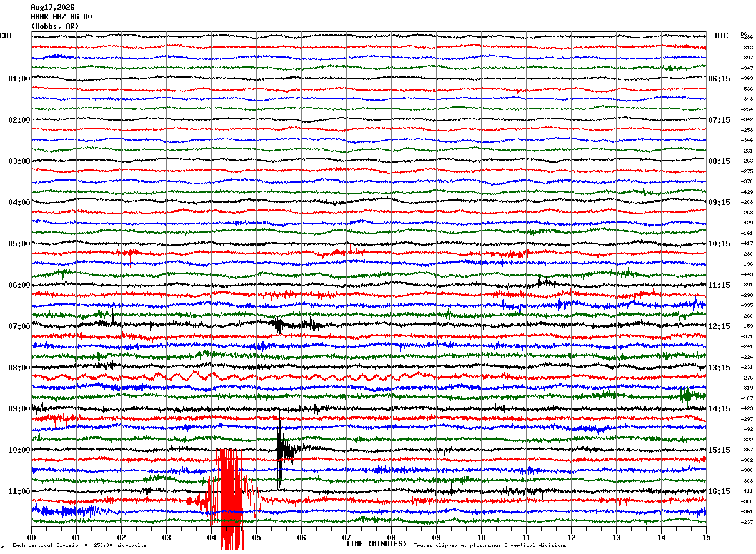Click the DC offset value "-92"
This screenshot has height=554, width=756.
pos(748,430)
